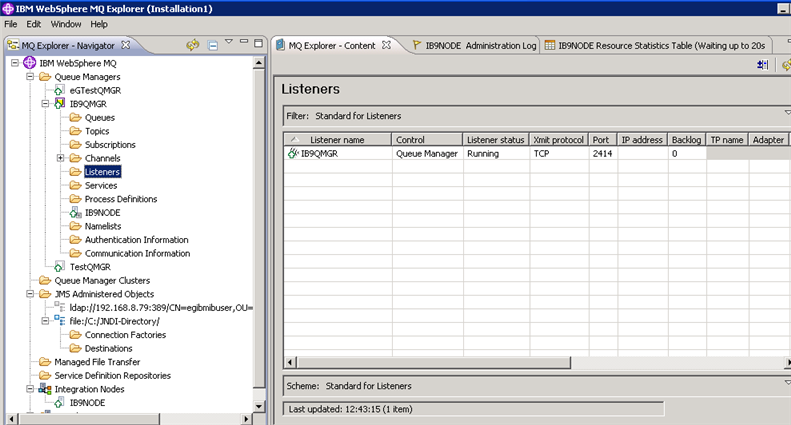Click the IBM WebSphere MQ root node icon
This screenshot has height=425, width=791.
(x=30, y=63)
